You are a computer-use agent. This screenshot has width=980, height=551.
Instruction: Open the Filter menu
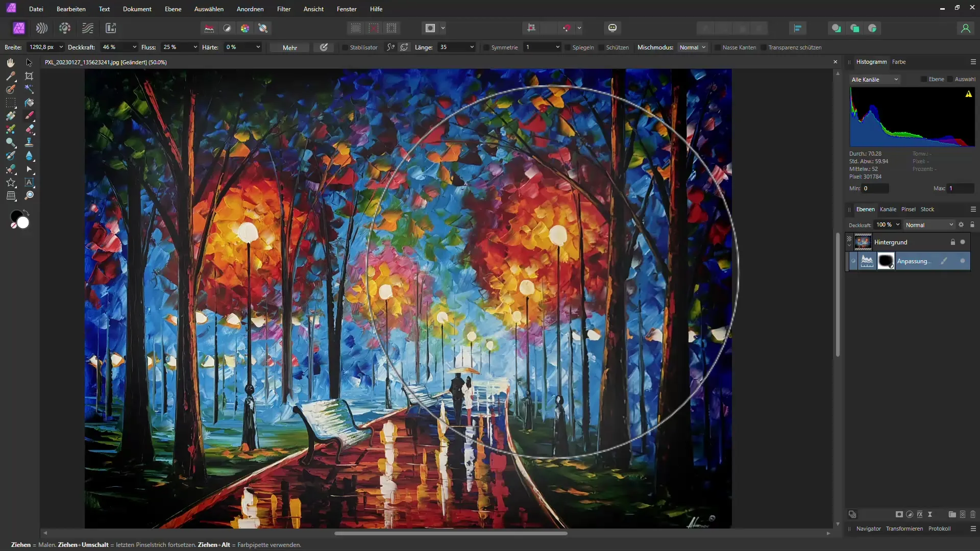(284, 9)
